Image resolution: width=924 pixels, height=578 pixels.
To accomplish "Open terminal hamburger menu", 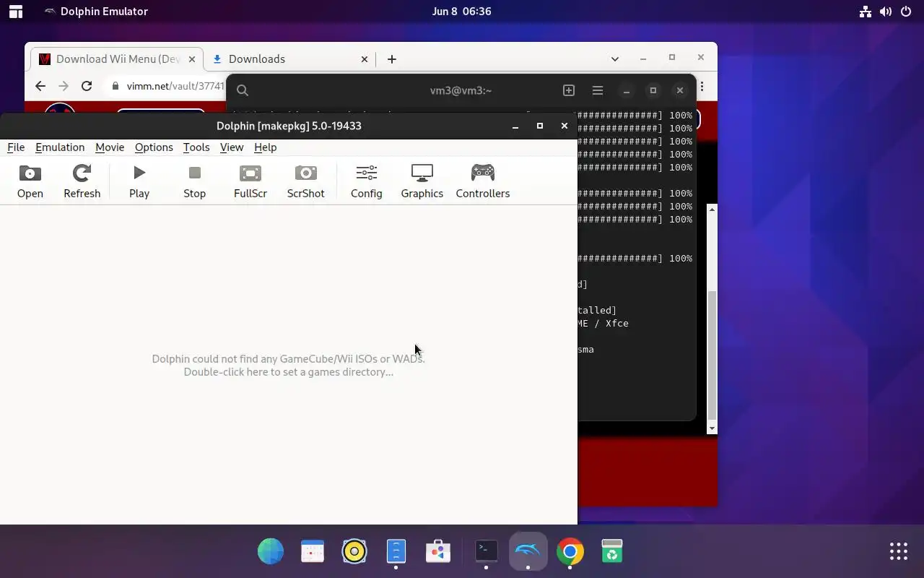I will [598, 90].
